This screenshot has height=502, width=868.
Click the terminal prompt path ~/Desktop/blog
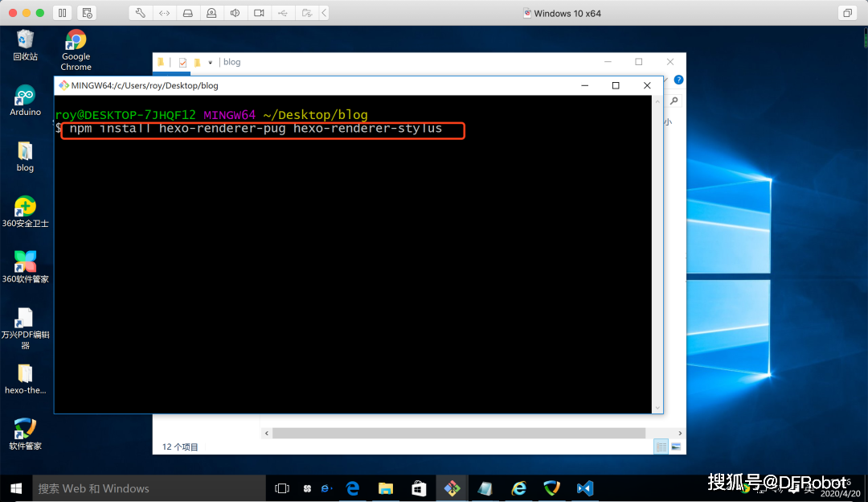pos(316,115)
